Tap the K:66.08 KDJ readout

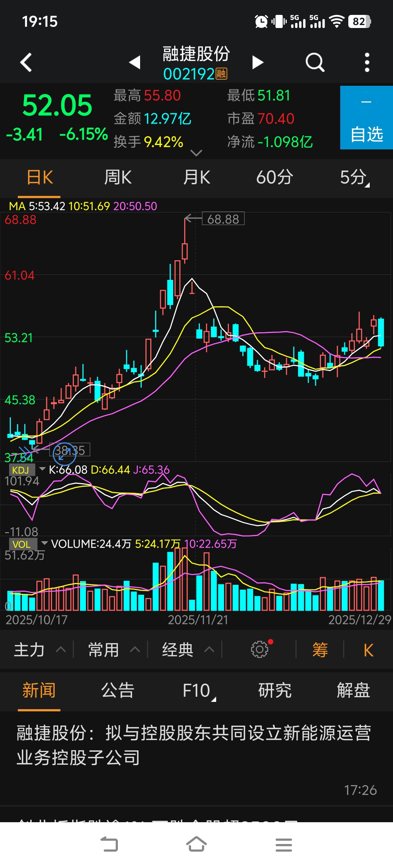68,470
